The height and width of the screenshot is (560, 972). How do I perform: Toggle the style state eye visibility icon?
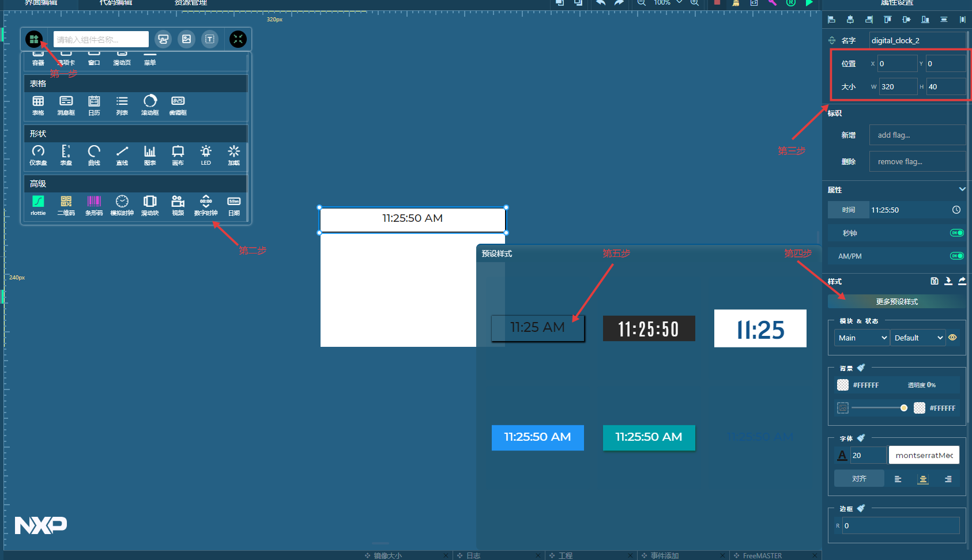pyautogui.click(x=952, y=338)
